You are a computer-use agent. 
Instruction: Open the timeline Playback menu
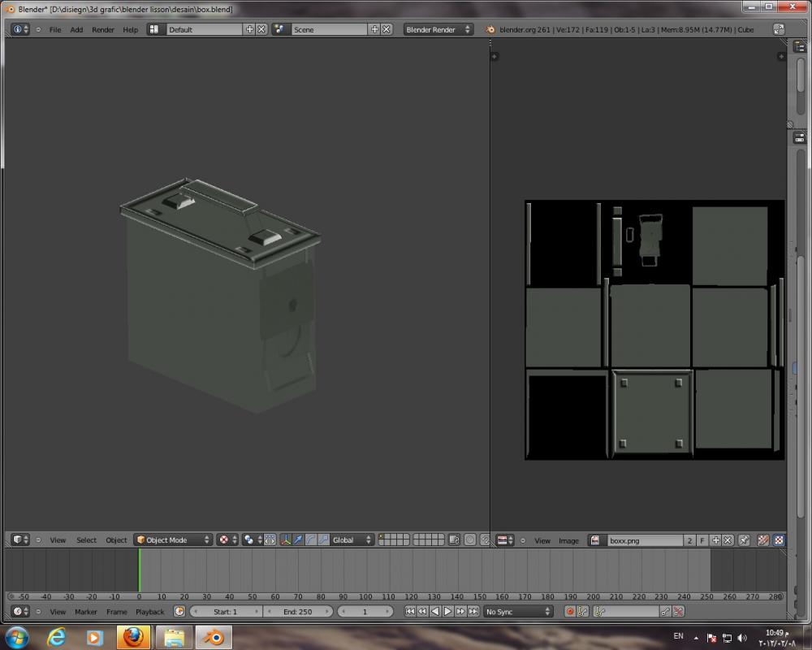149,612
